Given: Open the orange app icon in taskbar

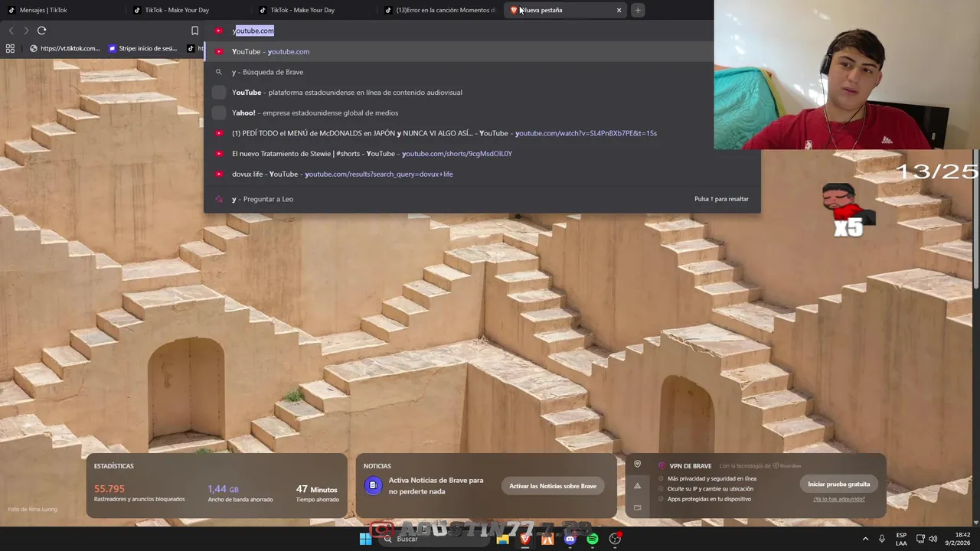Looking at the screenshot, I should (x=547, y=539).
